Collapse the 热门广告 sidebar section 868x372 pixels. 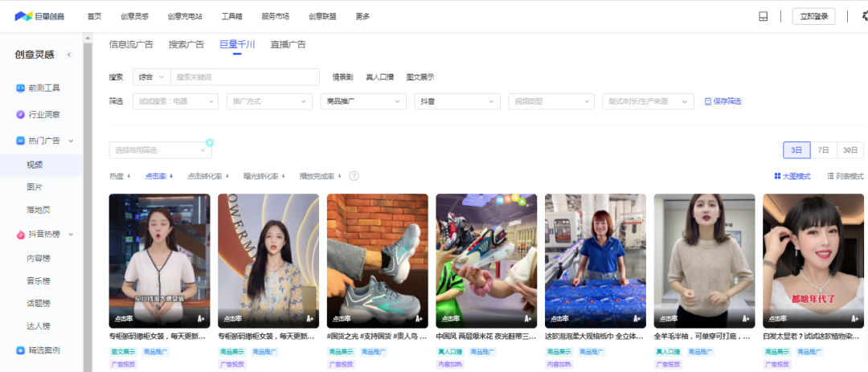(x=71, y=141)
